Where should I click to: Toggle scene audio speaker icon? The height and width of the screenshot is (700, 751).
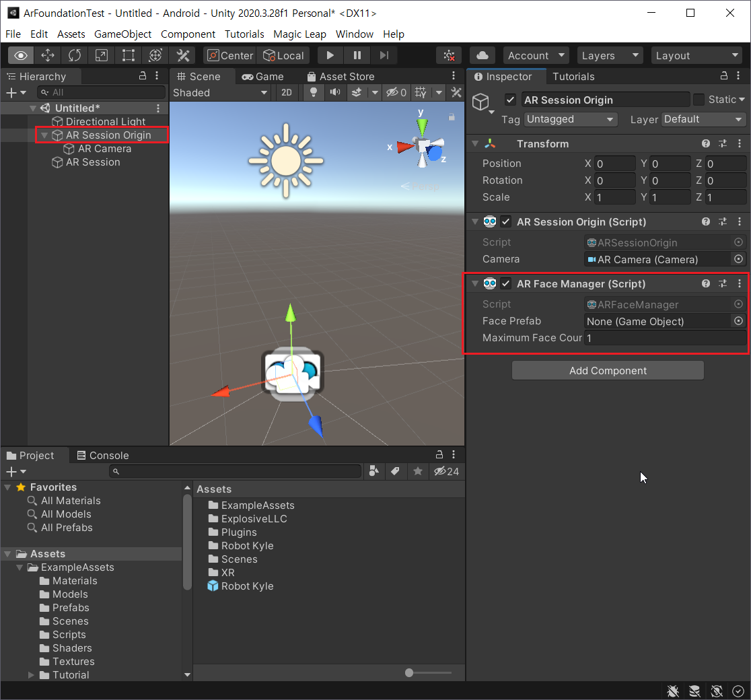click(335, 92)
